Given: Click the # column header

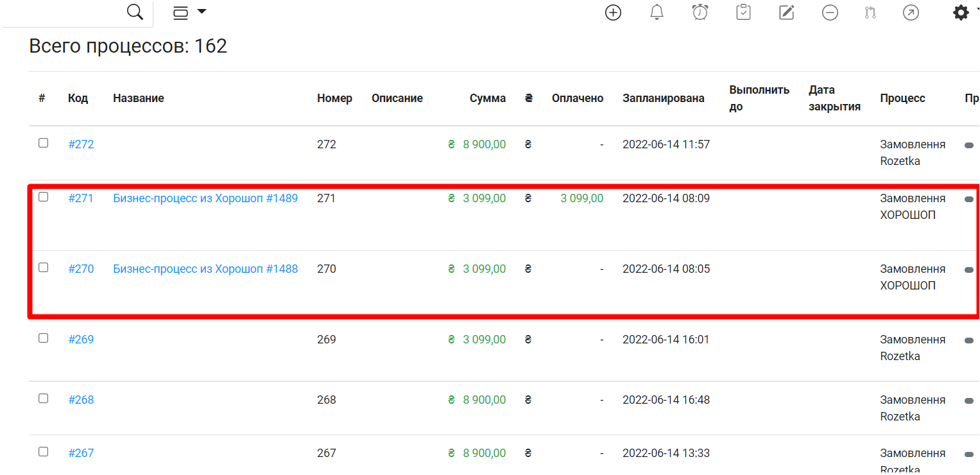Looking at the screenshot, I should click(x=42, y=98).
